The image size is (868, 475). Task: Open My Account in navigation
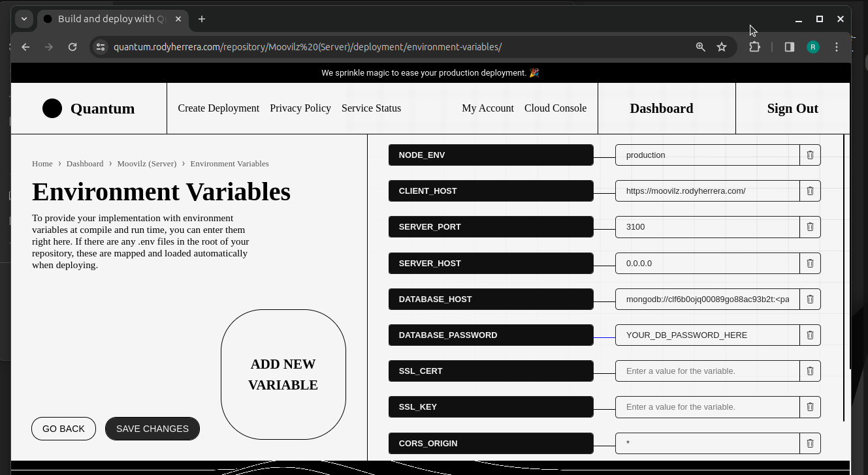point(488,108)
